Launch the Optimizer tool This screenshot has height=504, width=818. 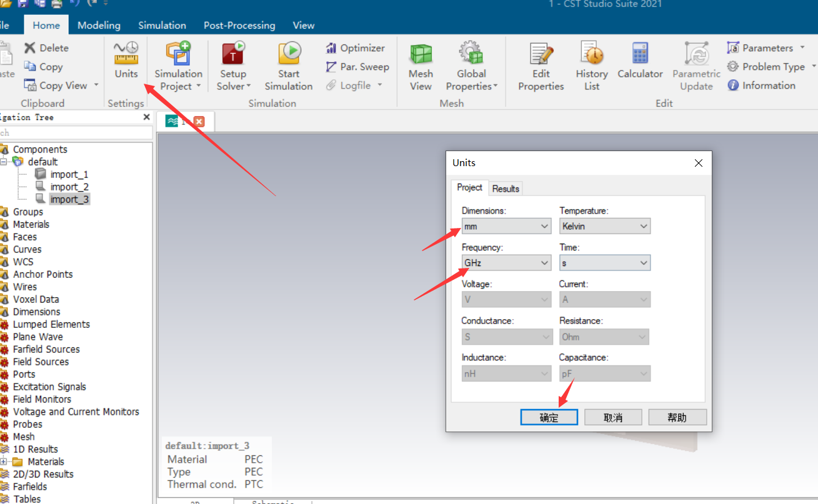(x=355, y=48)
